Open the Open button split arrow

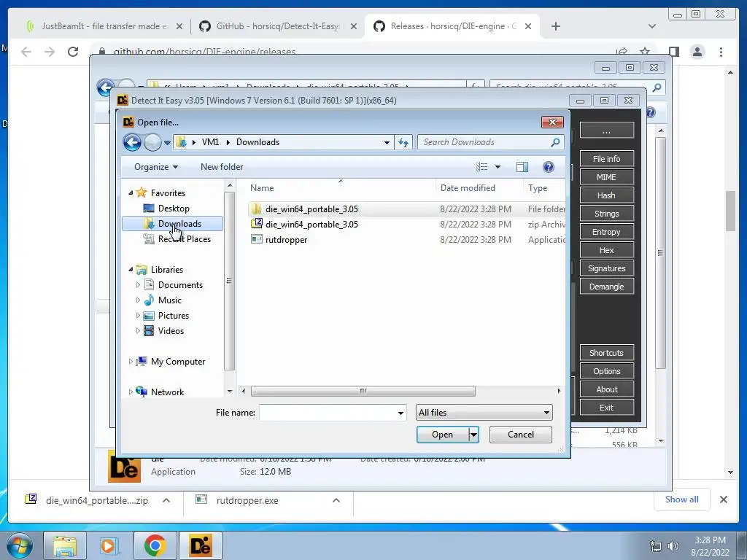473,435
